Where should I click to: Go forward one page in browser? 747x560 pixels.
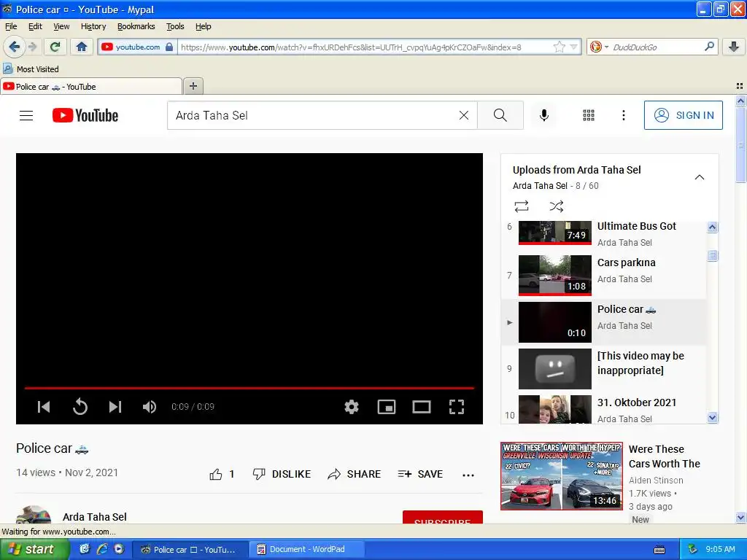pyautogui.click(x=32, y=47)
